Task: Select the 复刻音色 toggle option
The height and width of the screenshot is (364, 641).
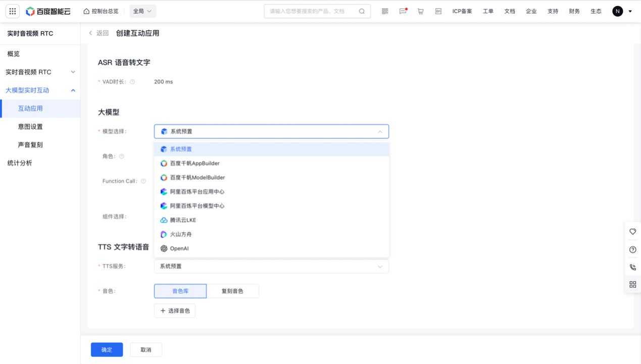Action: click(232, 291)
